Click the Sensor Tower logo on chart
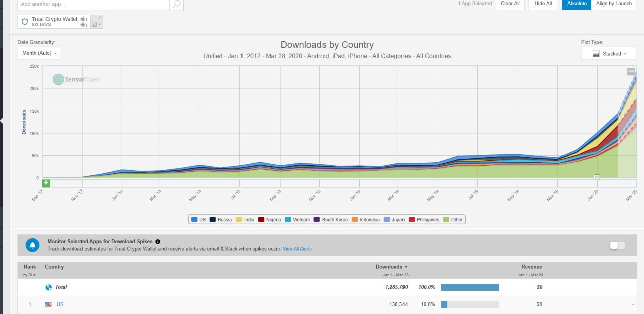 (x=76, y=79)
